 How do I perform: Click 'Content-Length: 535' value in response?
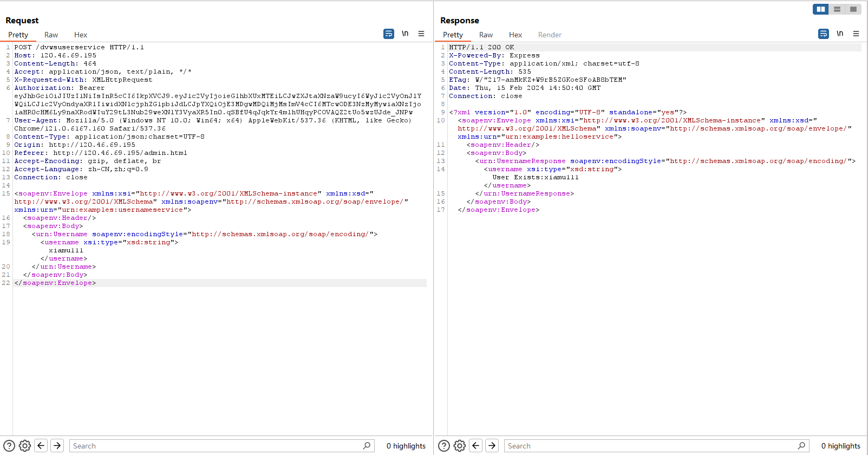pyautogui.click(x=525, y=71)
